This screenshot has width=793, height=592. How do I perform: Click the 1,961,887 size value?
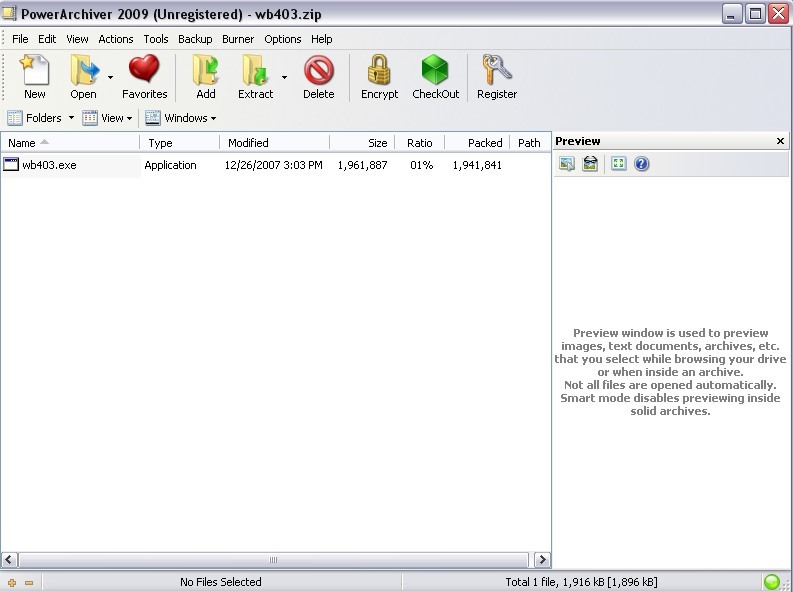coord(363,165)
